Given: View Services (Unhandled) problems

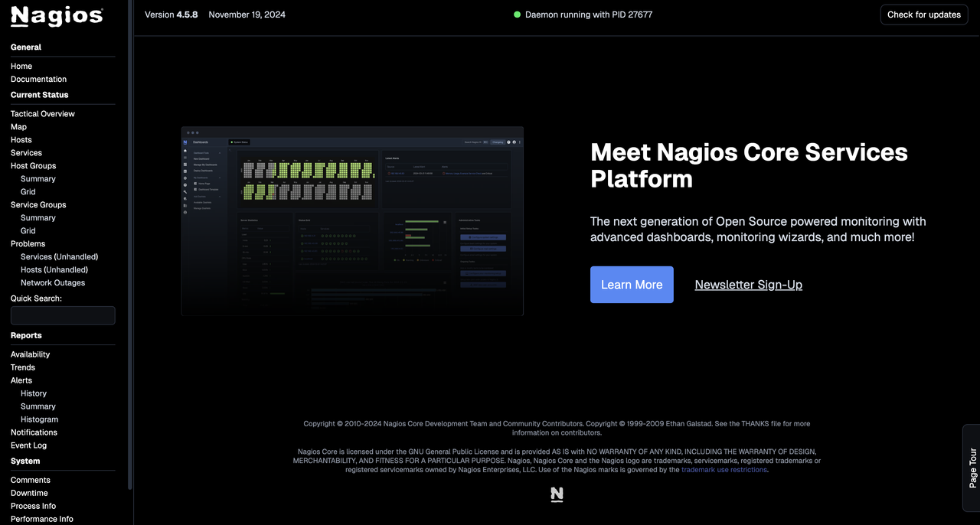Looking at the screenshot, I should pyautogui.click(x=59, y=256).
